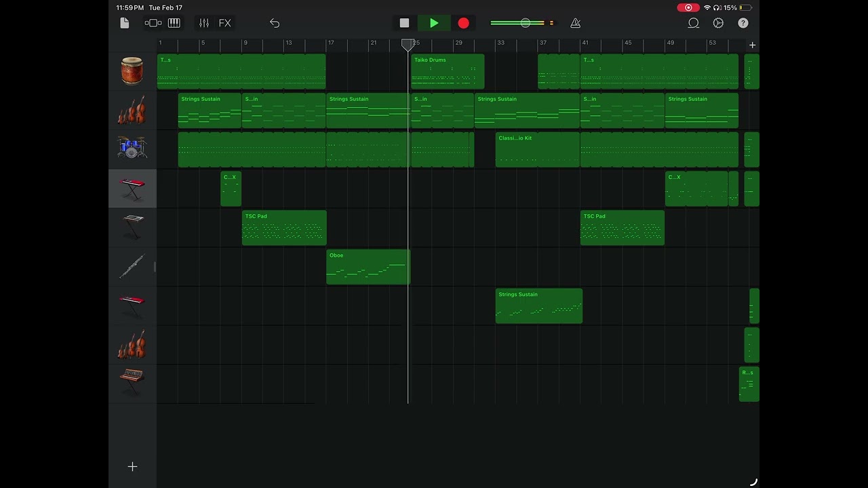
Task: Open the Loop Browser
Action: click(x=693, y=23)
